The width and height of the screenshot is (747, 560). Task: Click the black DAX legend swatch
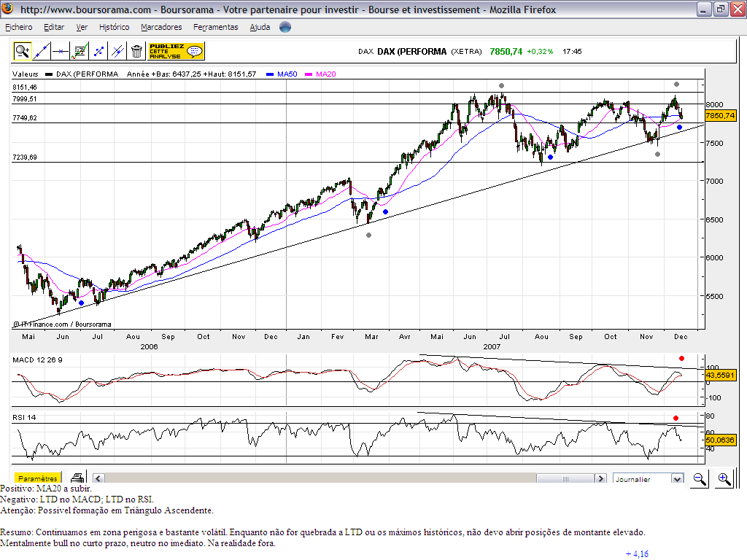pyautogui.click(x=49, y=74)
